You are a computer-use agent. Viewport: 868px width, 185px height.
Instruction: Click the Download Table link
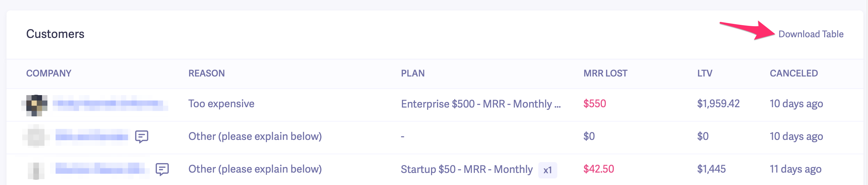[x=810, y=34]
